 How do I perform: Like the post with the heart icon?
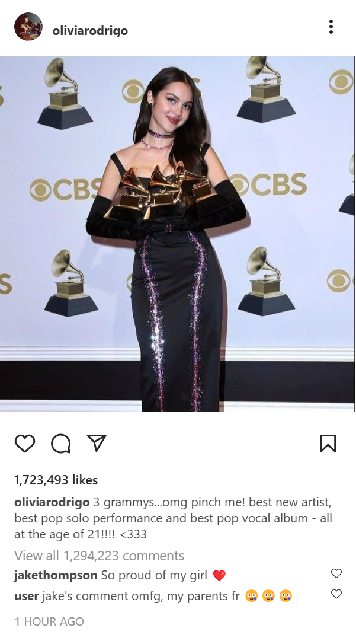point(25,444)
